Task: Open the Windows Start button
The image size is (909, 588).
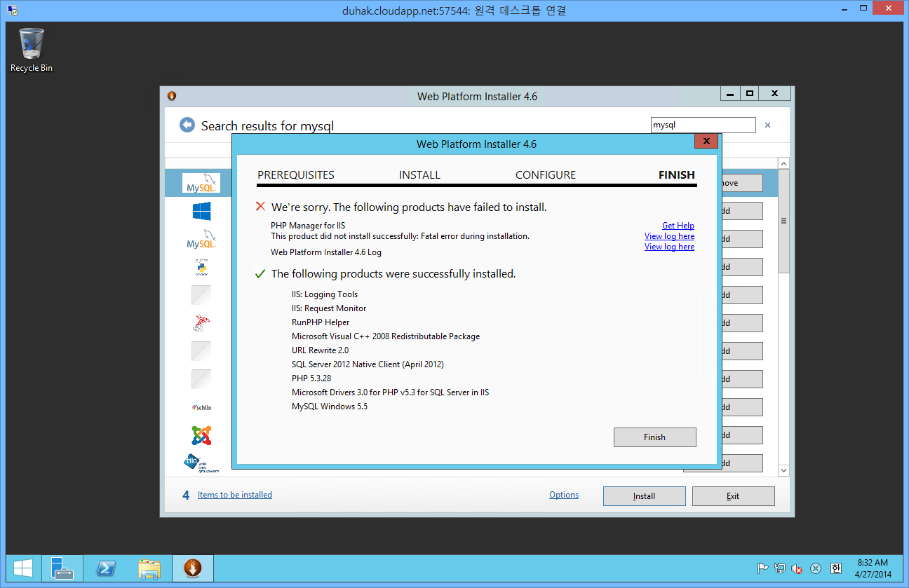Action: tap(22, 568)
